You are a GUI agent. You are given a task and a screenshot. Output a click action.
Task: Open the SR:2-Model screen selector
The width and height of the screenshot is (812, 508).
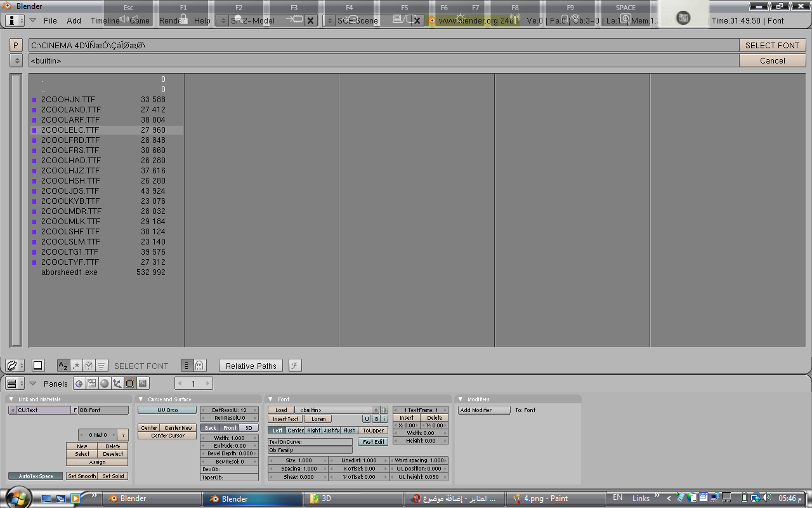point(222,20)
